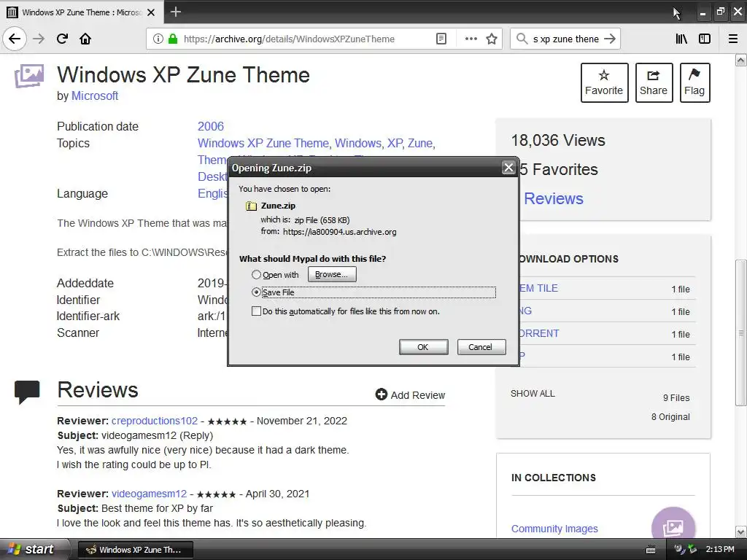
Task: Open the Windows XP Zune Theme topic link
Action: pyautogui.click(x=263, y=144)
